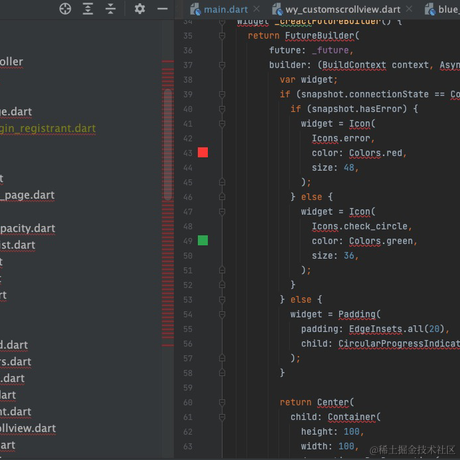
Task: Fold the Icon widget block at line 41
Action: pos(222,123)
